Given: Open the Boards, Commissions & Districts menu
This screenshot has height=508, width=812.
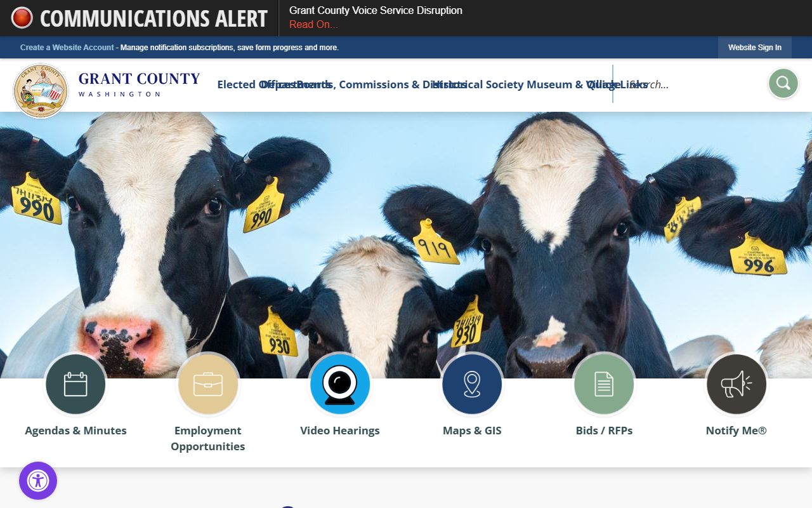Looking at the screenshot, I should point(381,84).
